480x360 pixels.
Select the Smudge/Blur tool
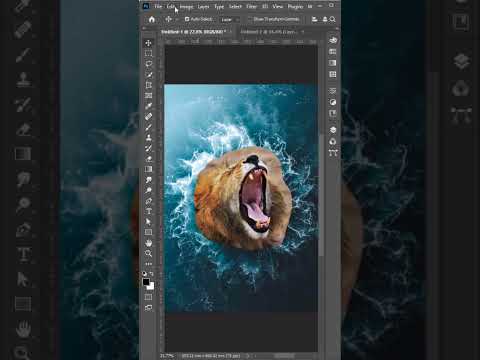[149, 180]
